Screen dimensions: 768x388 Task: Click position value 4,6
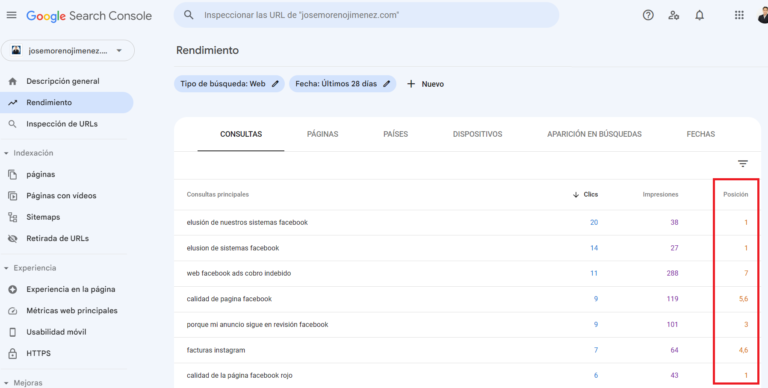click(744, 350)
